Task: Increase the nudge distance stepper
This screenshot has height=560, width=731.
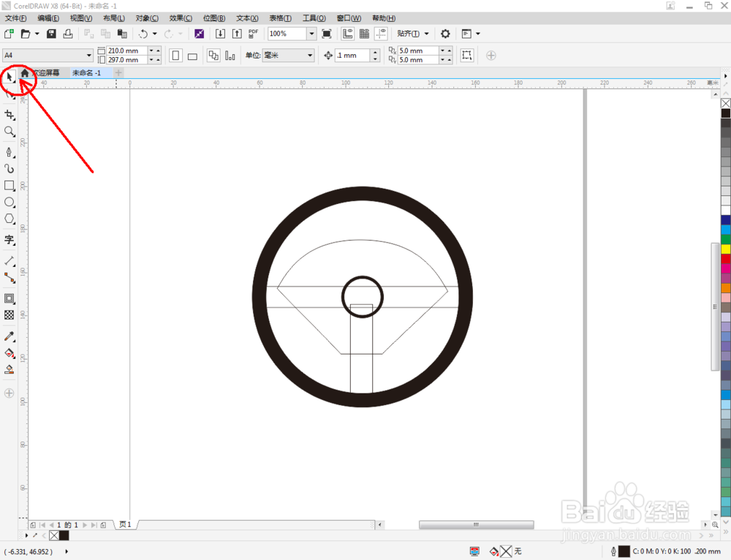Action: [x=375, y=52]
